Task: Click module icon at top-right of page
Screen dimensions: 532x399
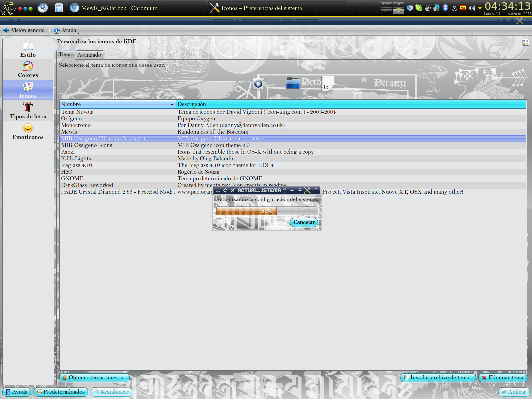Action: click(526, 42)
